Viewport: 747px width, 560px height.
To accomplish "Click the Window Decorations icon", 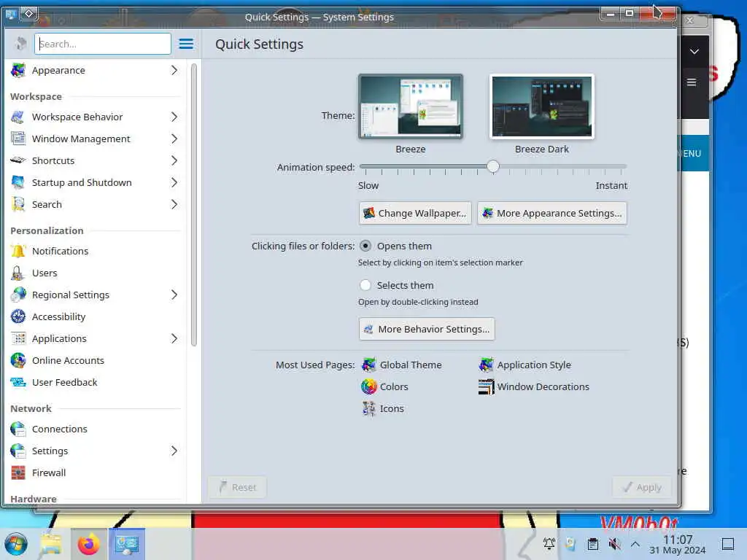I will point(486,386).
